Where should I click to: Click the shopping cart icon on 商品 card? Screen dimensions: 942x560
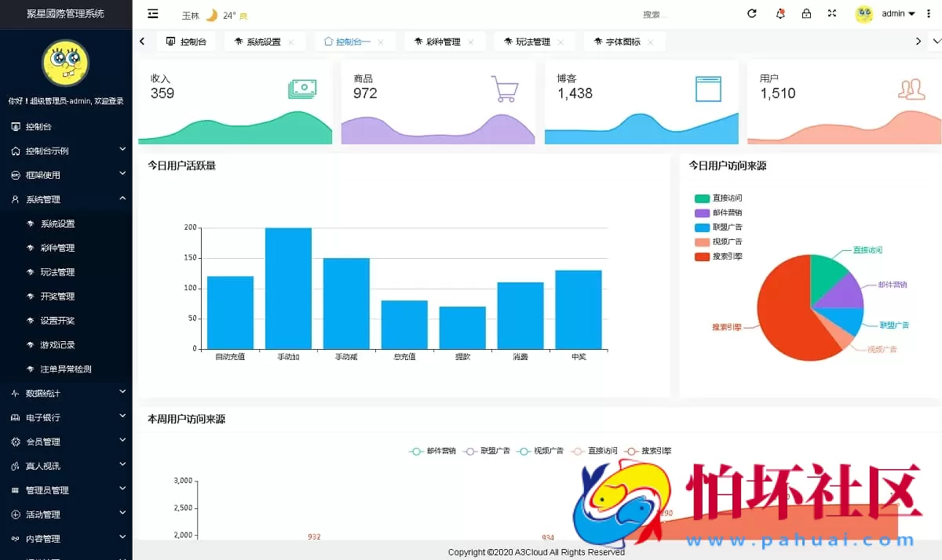tap(505, 89)
